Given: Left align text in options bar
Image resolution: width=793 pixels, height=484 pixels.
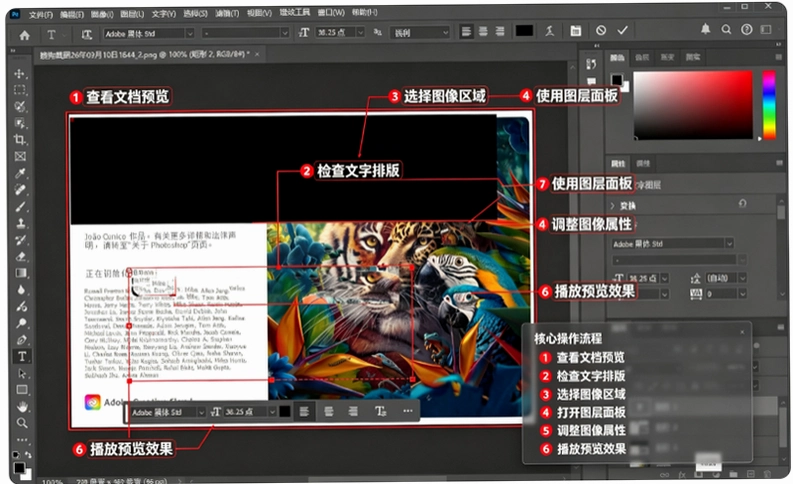Looking at the screenshot, I should tap(466, 31).
